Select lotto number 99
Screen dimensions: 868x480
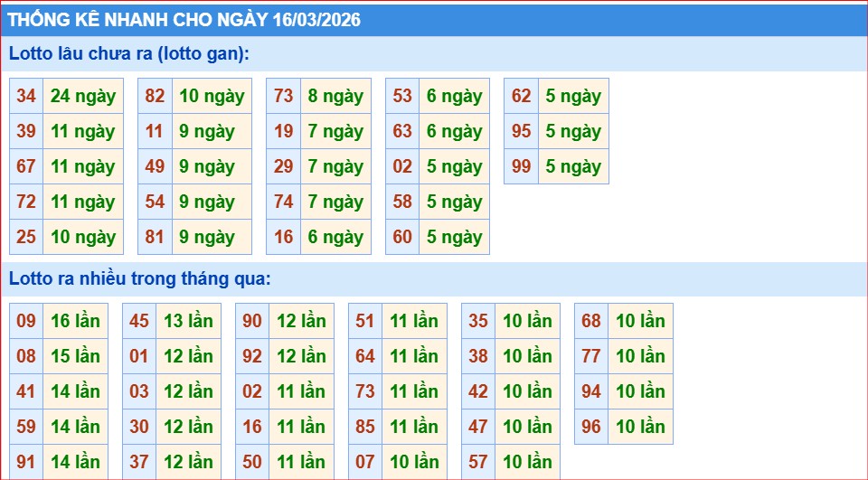coord(522,166)
